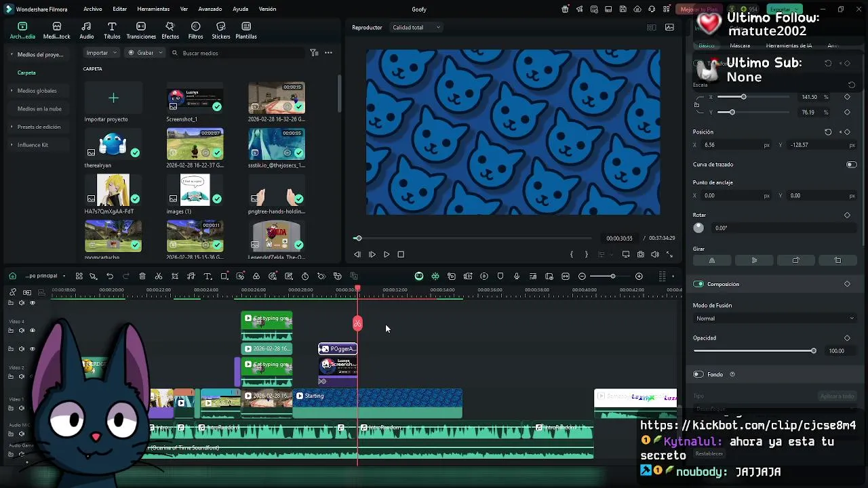Open the Editar menu
Screen dimensions: 868x488
pos(120,9)
